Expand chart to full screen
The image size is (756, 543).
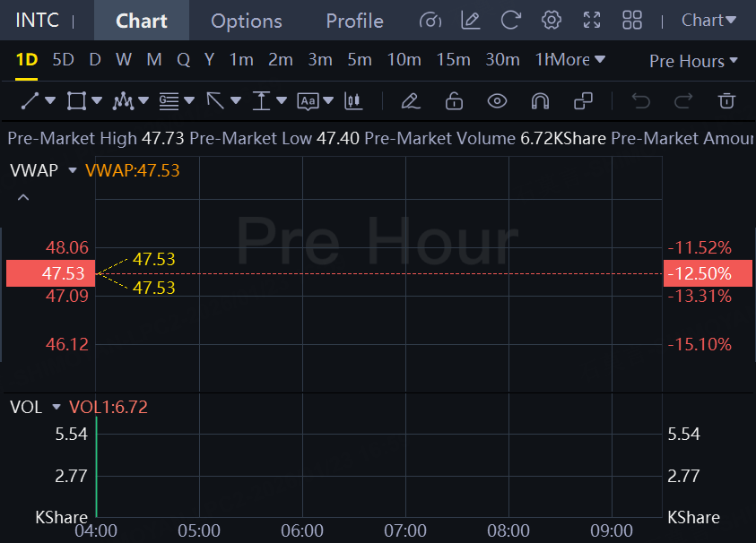click(592, 21)
